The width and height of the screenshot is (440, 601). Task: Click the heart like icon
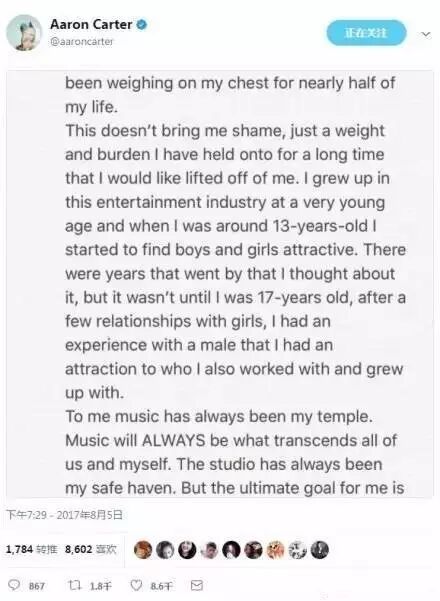[x=136, y=585]
